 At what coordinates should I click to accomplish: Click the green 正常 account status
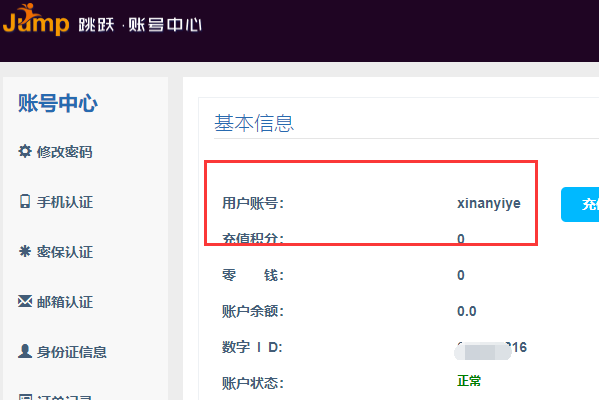469,381
